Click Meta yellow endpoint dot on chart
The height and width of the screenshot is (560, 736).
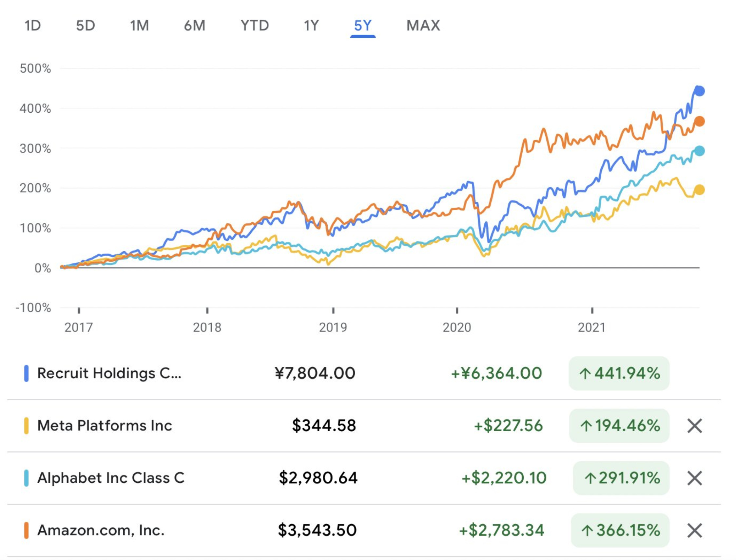coord(699,190)
